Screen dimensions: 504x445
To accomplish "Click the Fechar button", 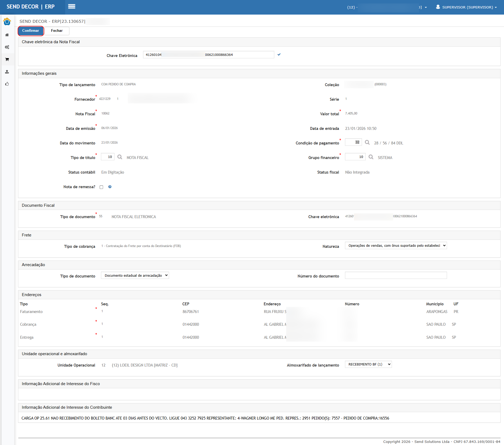I will point(57,31).
